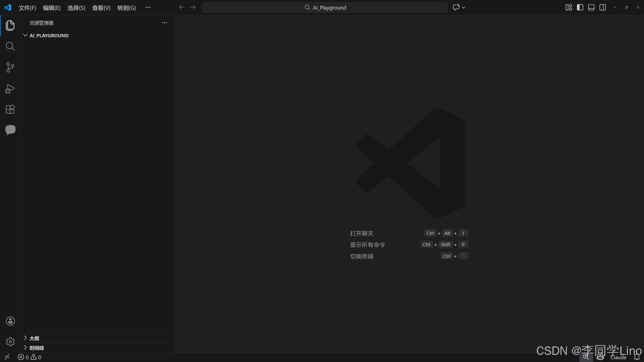
Task: Open the Manage gear icon
Action: 10,342
